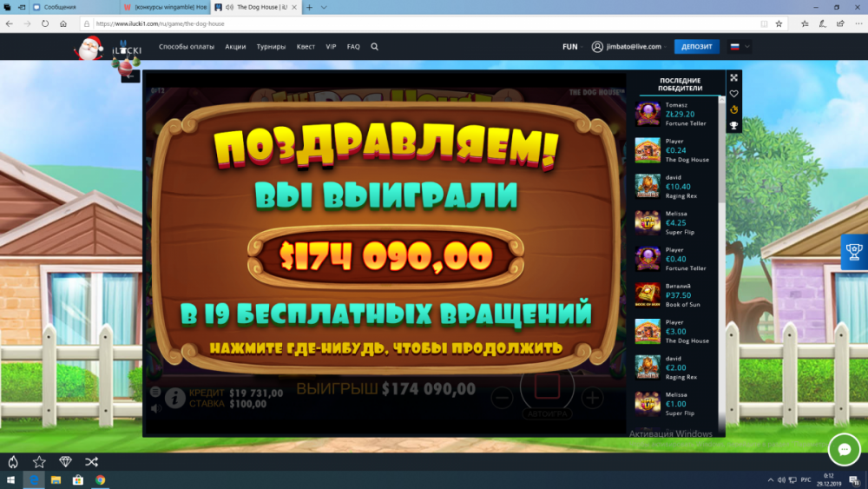Screen dimensions: 868x489
Task: Increase bet with plus button
Action: [x=592, y=398]
